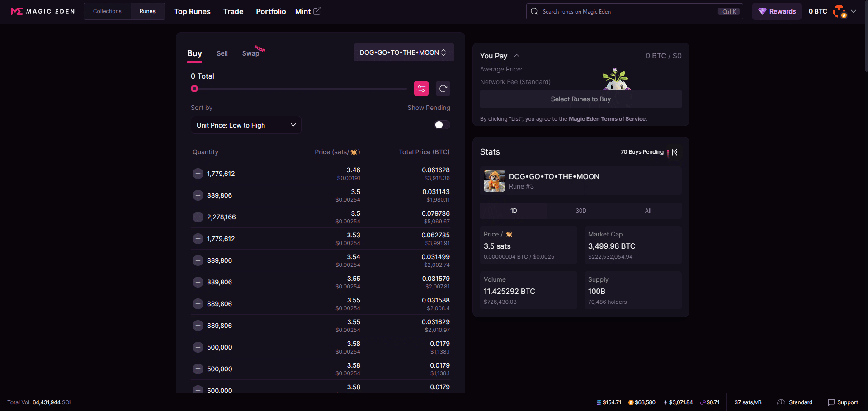Open Magic Eden Terms of Service link

click(607, 119)
